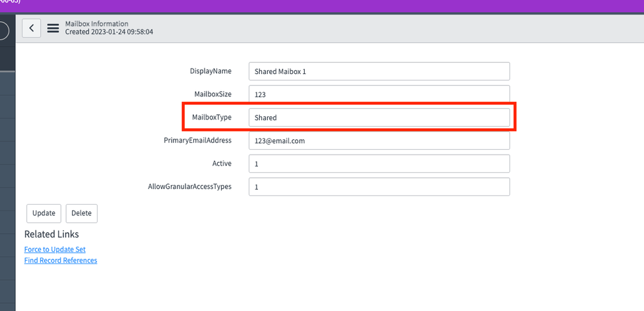Select the Related Links heading

(51, 234)
